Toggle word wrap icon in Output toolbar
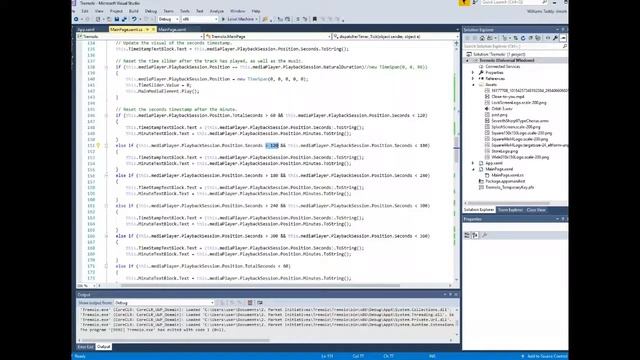The image size is (640, 360). pyautogui.click(x=260, y=303)
